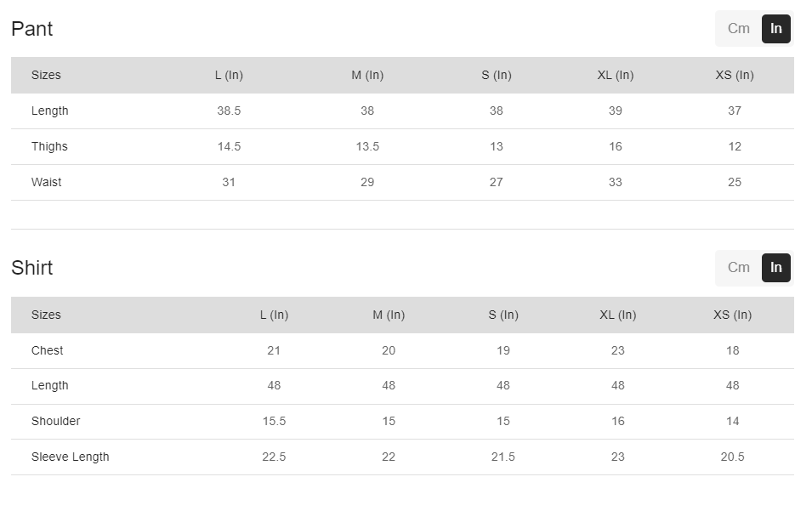Switch Pant size chart to Cm

coord(738,29)
